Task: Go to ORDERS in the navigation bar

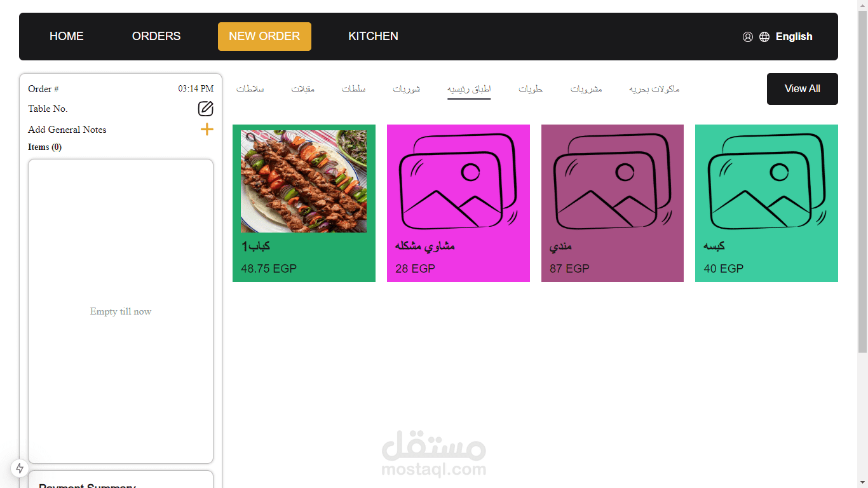Action: click(156, 36)
